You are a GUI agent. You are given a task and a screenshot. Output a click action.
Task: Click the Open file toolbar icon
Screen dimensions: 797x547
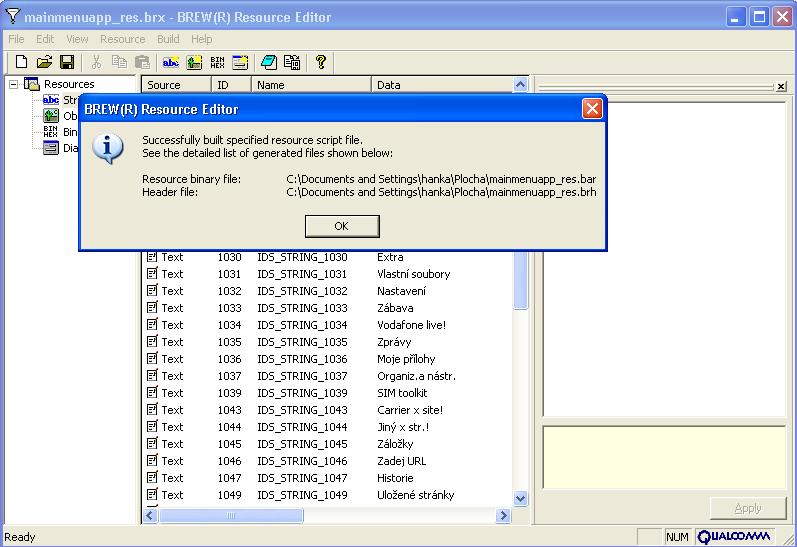[44, 62]
